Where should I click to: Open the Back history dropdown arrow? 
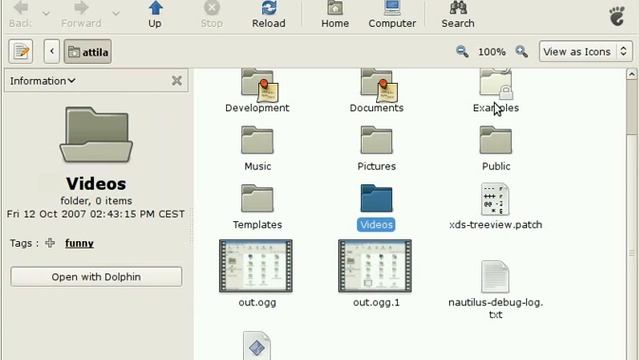pyautogui.click(x=46, y=14)
